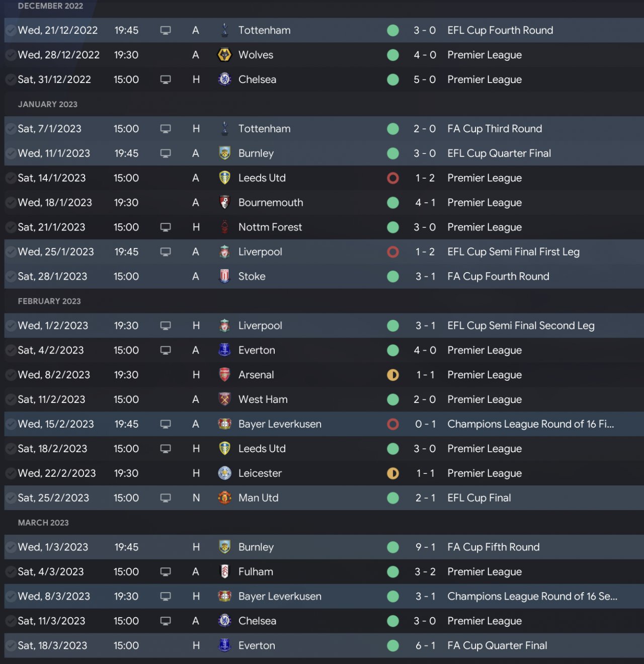Open the EFL Cup Final competition link
The height and width of the screenshot is (664, 644).
coord(479,498)
